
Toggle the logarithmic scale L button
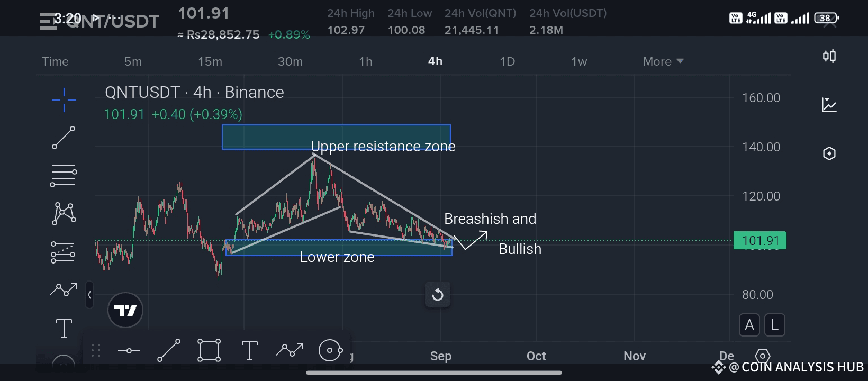point(775,325)
